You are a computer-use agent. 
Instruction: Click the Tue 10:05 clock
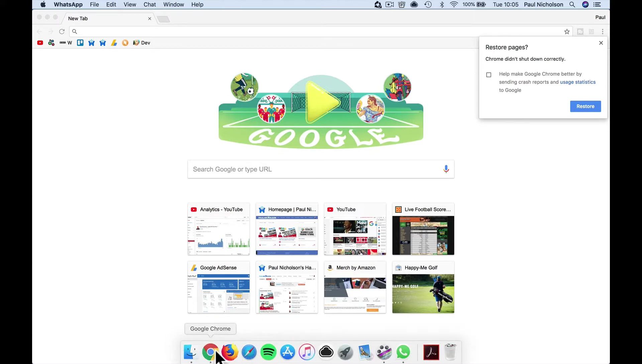[x=506, y=4]
